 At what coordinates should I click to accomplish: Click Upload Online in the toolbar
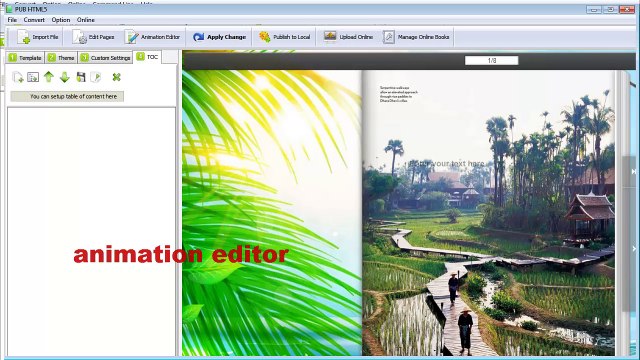[348, 37]
